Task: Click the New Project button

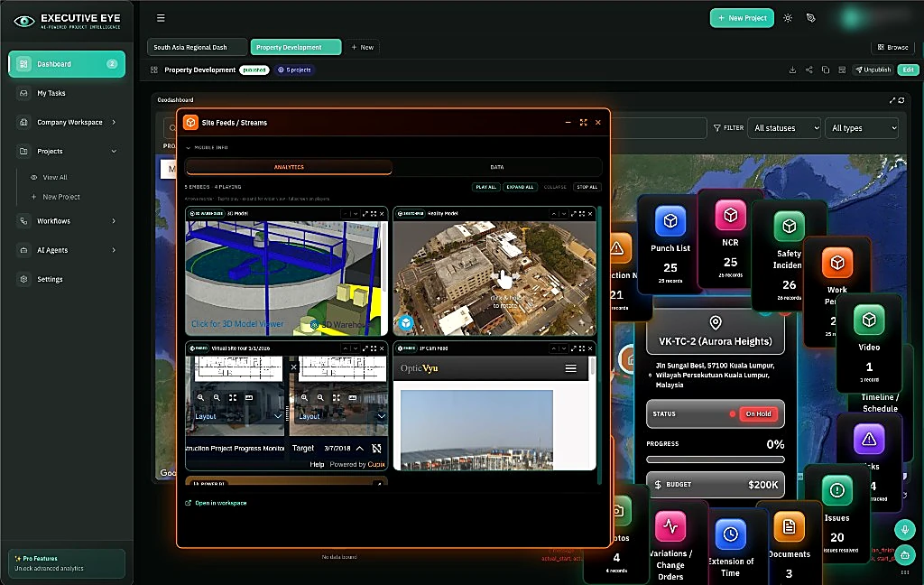Action: [x=742, y=18]
